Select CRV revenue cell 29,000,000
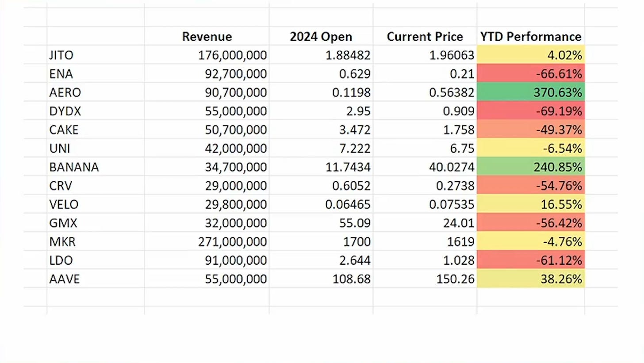This screenshot has height=363, width=644. click(207, 185)
